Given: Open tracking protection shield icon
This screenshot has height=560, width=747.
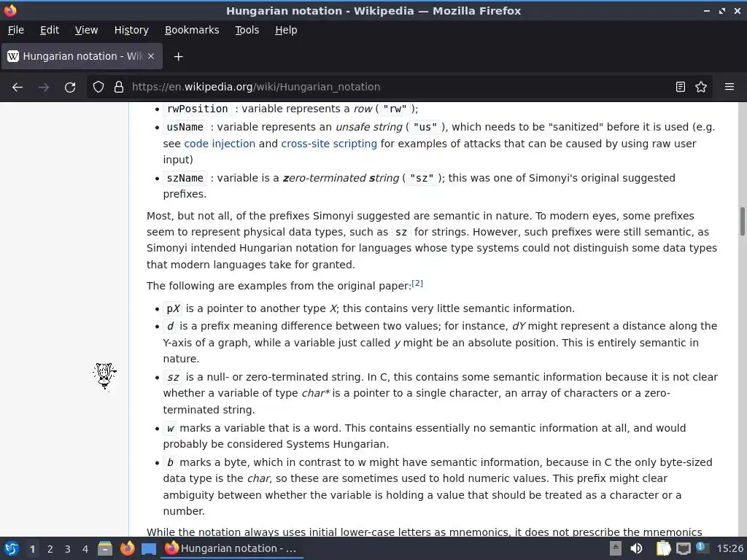Looking at the screenshot, I should (x=98, y=87).
